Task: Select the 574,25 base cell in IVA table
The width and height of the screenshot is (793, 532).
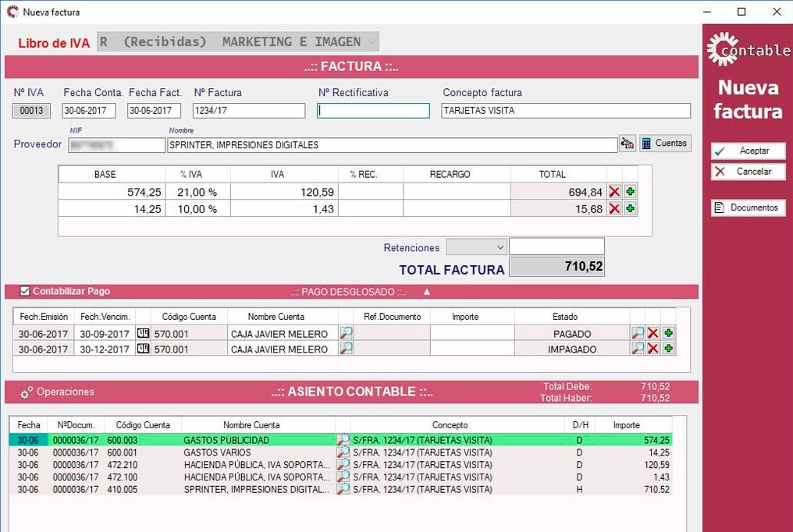Action: tap(112, 192)
